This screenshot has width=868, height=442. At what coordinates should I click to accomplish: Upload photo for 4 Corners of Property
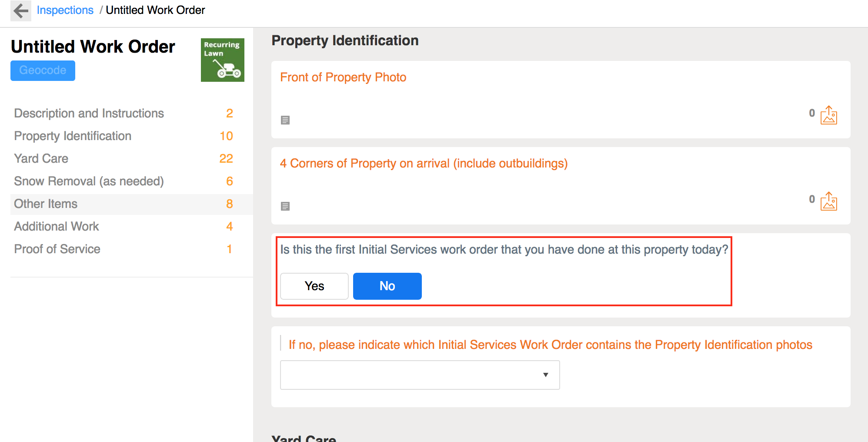[828, 201]
